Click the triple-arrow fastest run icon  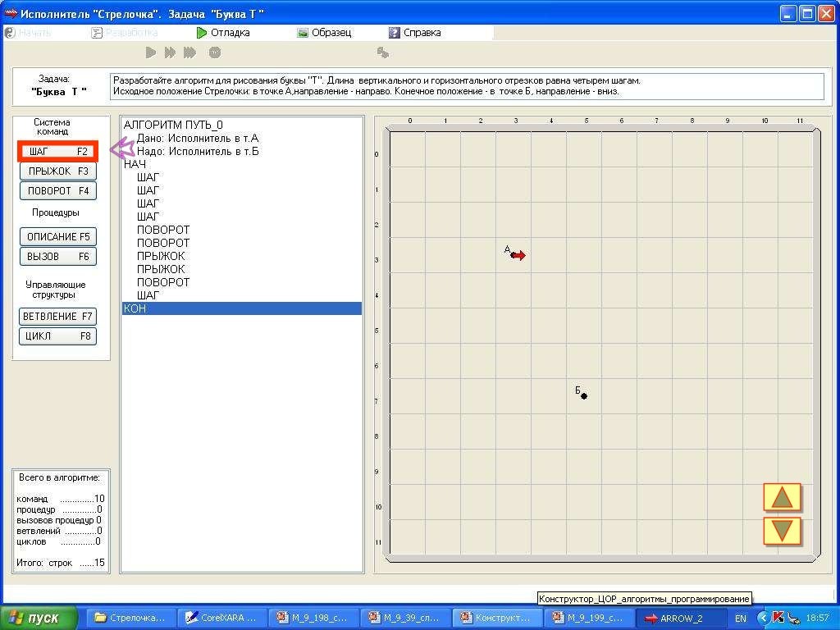189,52
